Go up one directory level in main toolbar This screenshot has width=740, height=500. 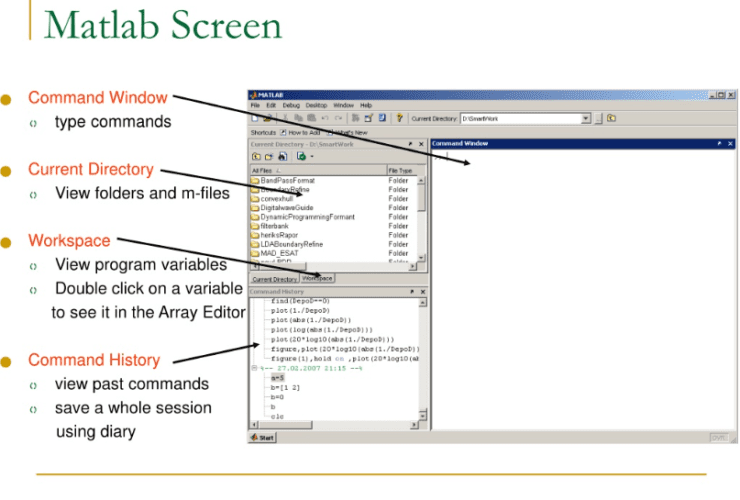tap(611, 118)
